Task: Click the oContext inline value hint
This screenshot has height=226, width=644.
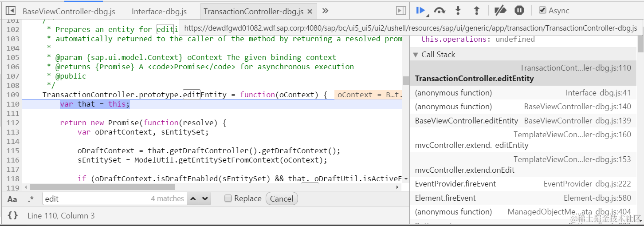Action: (x=369, y=95)
